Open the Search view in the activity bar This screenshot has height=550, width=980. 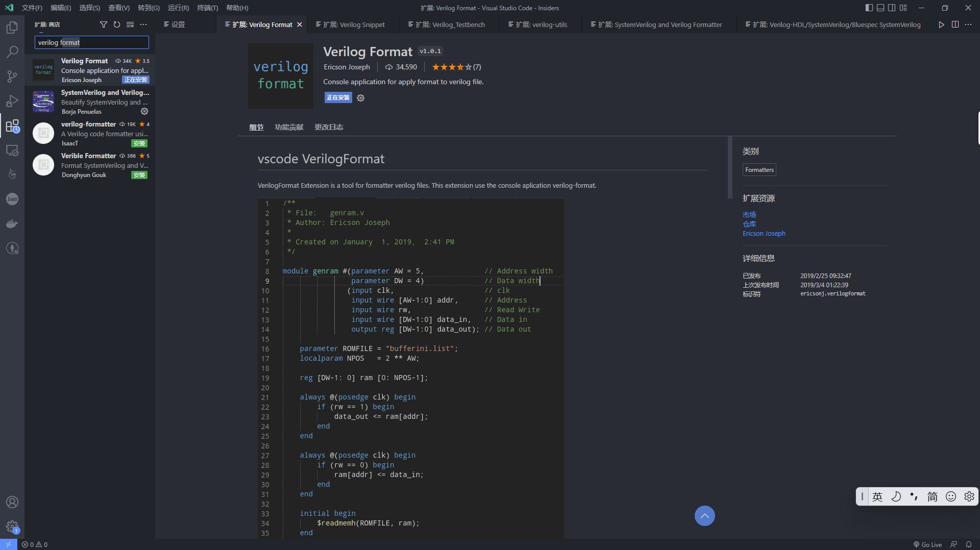12,52
